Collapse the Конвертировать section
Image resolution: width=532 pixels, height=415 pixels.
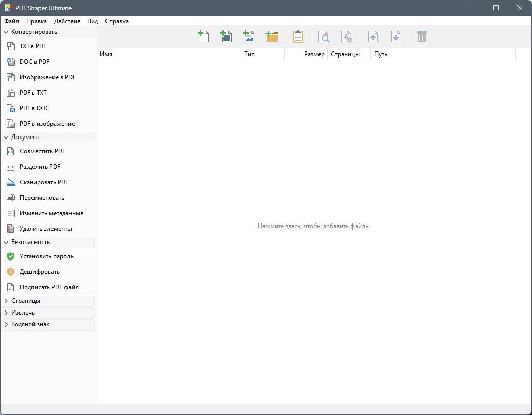tap(34, 32)
